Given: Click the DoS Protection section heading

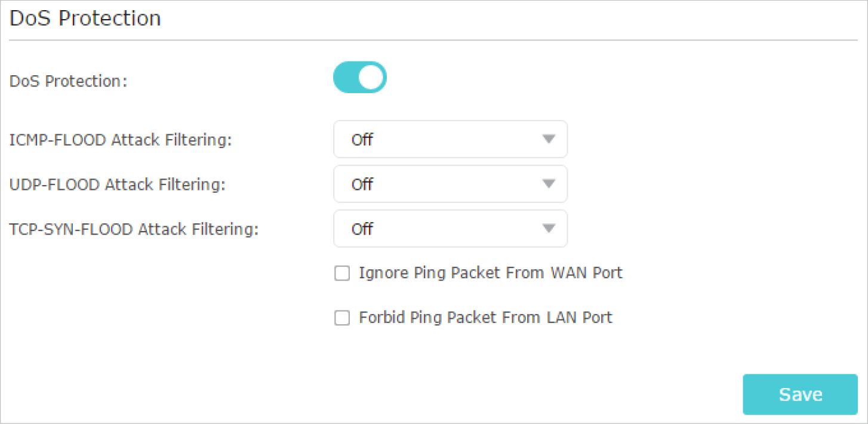Looking at the screenshot, I should [x=85, y=18].
